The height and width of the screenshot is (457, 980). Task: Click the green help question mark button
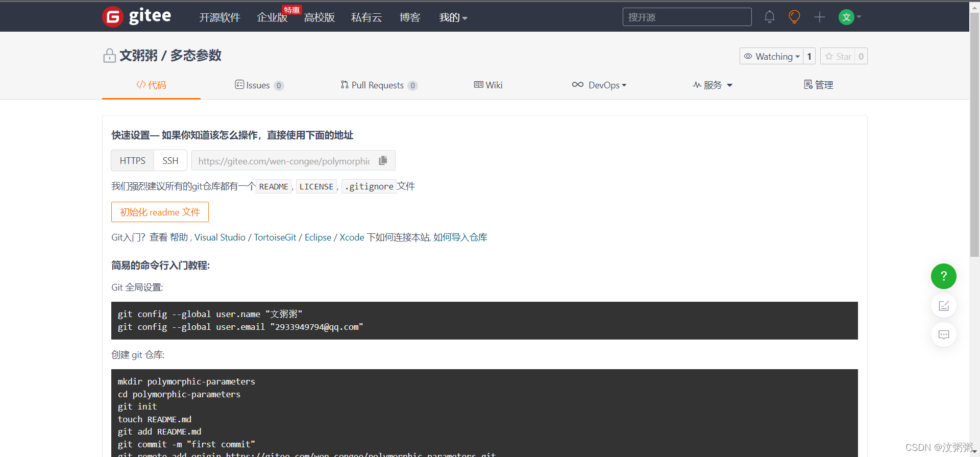point(944,276)
